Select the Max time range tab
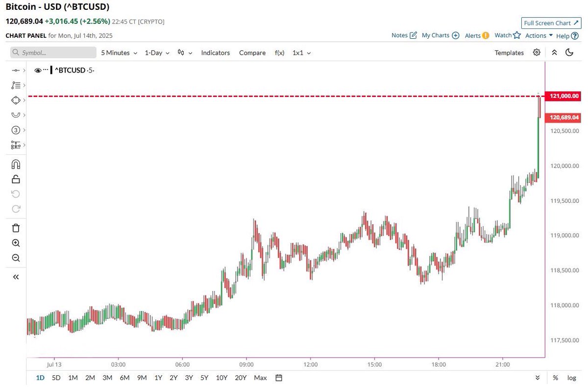Viewport: 588px width, 387px height. click(260, 378)
